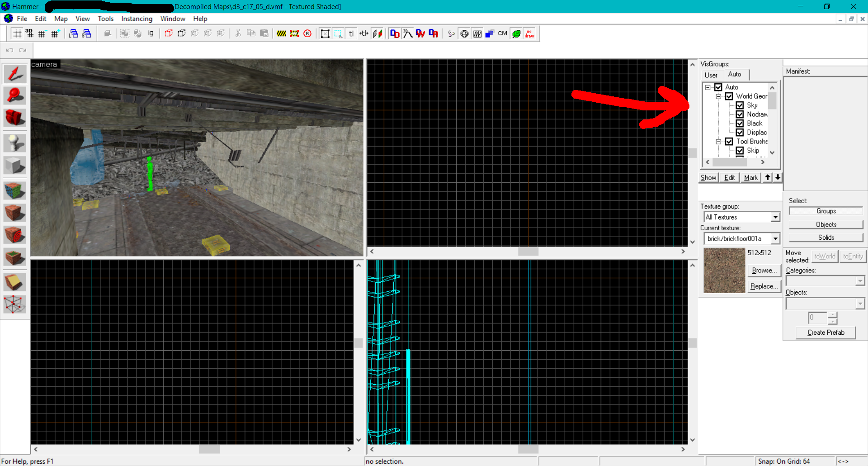The width and height of the screenshot is (868, 466).
Task: Select the Toggle Texture Application tool
Action: point(15,190)
